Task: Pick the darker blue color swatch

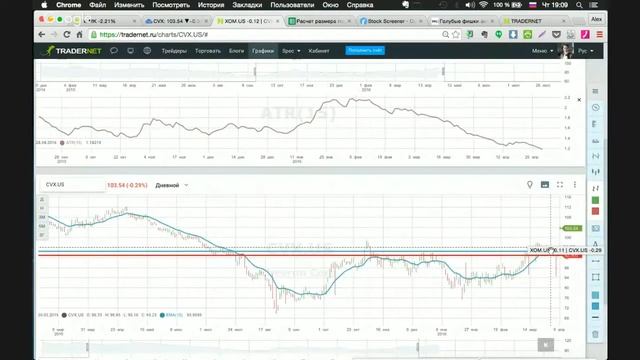Action: tap(596, 306)
